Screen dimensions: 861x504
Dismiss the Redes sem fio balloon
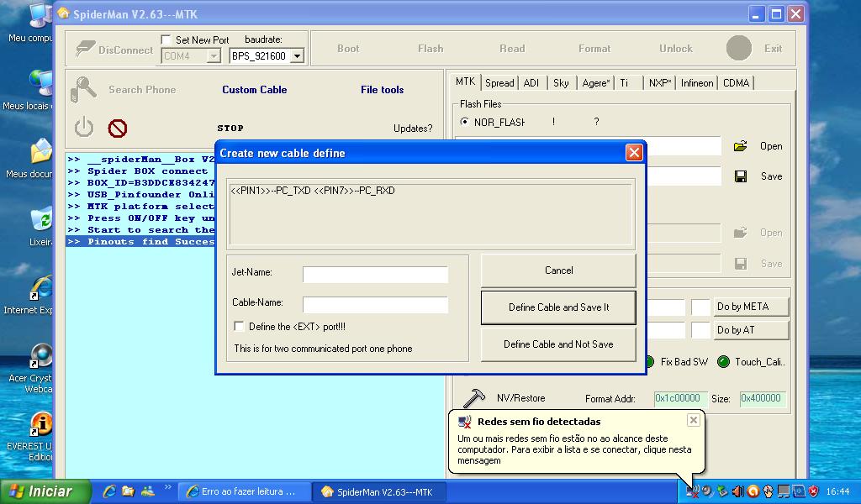(x=694, y=420)
